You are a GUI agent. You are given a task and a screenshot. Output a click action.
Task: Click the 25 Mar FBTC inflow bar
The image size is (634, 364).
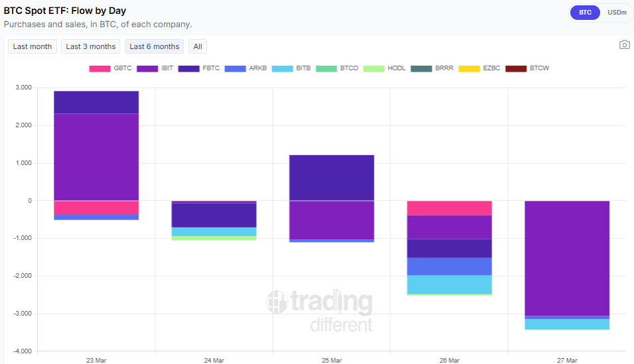coord(331,177)
